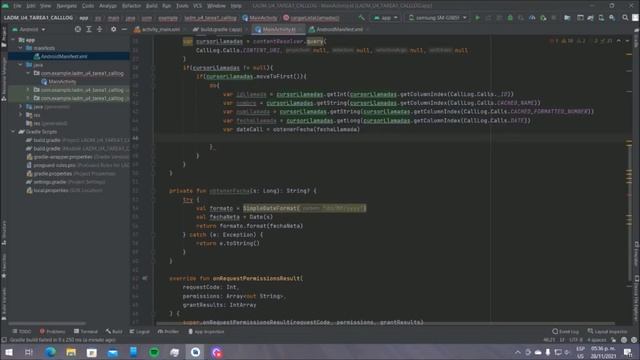
Task: Open the Build menu
Action: pos(151,6)
